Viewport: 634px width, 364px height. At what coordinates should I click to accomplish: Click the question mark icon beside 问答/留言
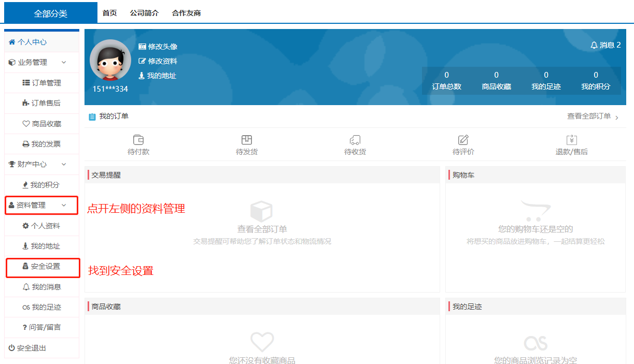tap(24, 327)
